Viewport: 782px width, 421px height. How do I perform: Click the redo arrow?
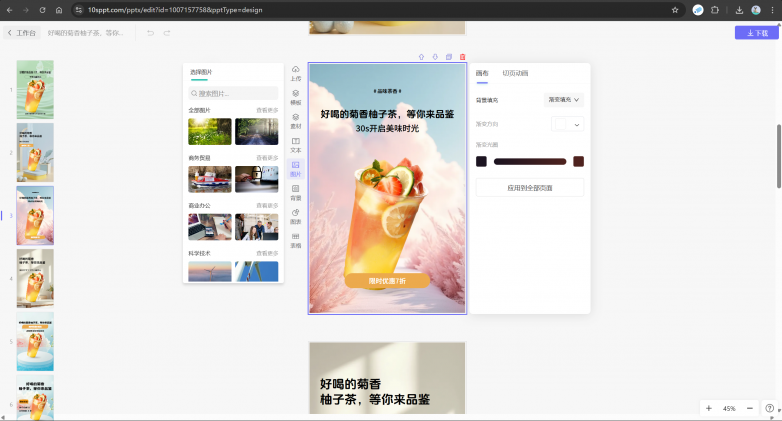pos(167,33)
